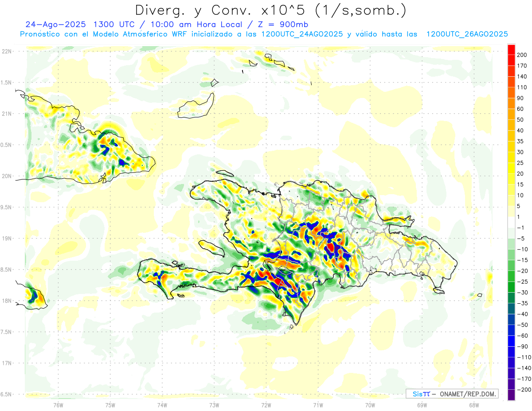Click the positive '40' colorbar value
The height and width of the screenshot is (411, 532).
click(x=520, y=130)
